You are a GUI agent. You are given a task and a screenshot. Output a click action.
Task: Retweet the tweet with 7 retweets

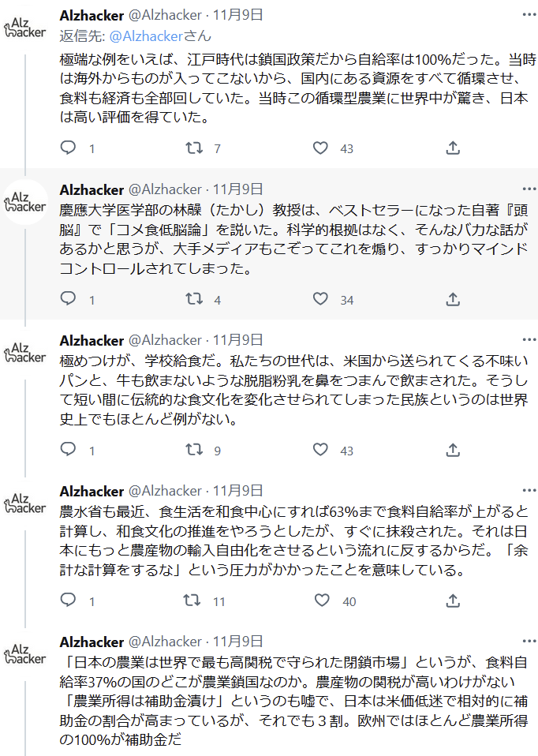point(194,148)
